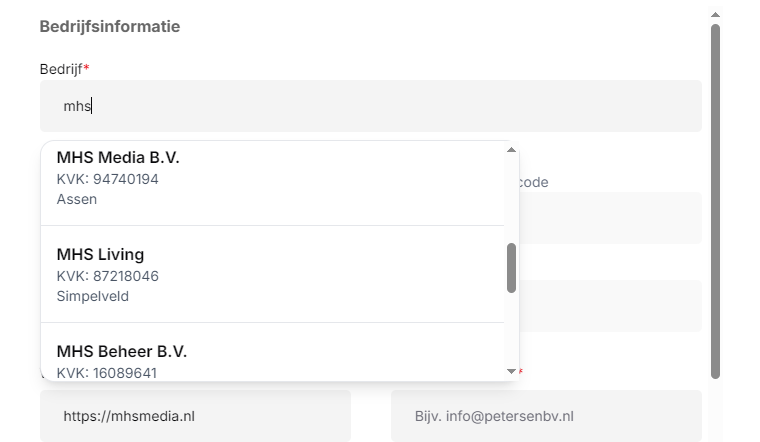Click the KVK: 87218046 entry
760x442 pixels.
coord(108,276)
